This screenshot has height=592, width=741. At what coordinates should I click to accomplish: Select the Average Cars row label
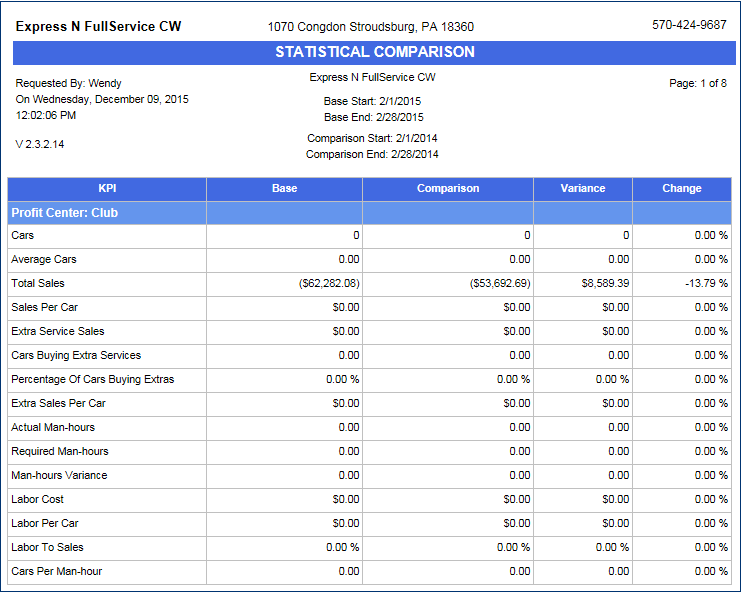[44, 259]
